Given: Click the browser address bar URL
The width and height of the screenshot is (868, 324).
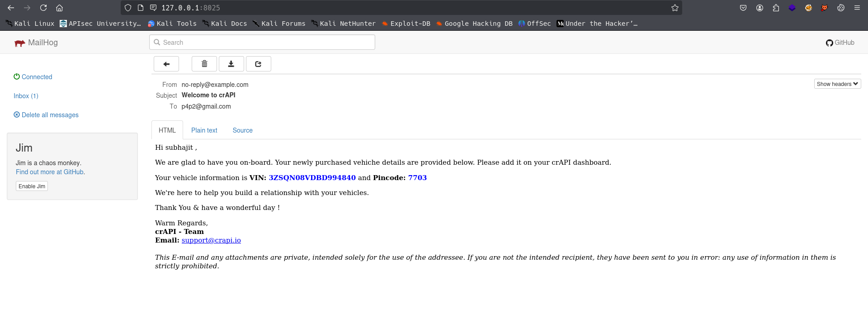Looking at the screenshot, I should [x=191, y=8].
